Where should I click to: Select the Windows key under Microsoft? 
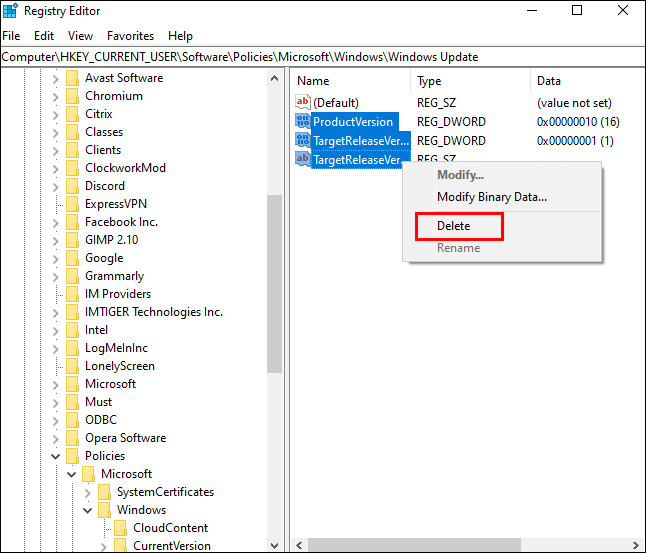(x=141, y=510)
